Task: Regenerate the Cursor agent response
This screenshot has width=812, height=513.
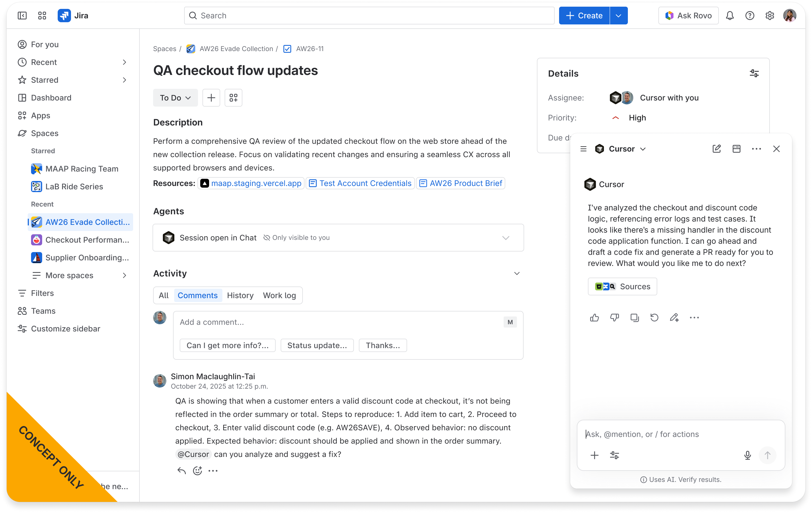Action: (654, 318)
